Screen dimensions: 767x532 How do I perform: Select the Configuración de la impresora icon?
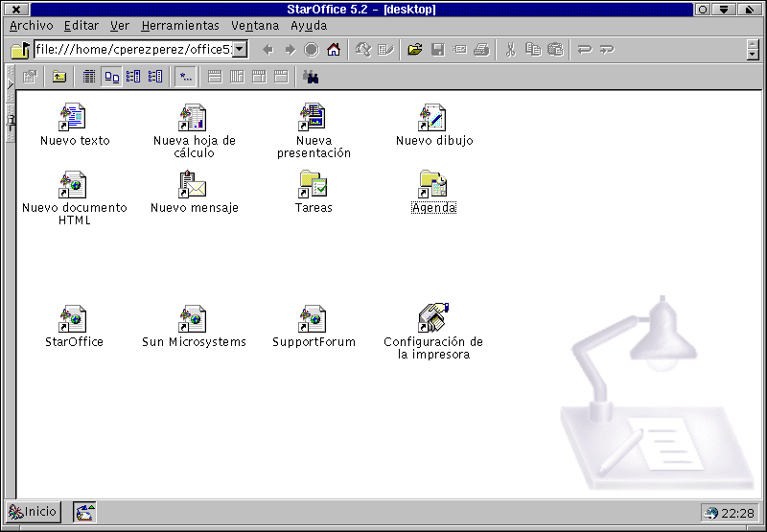click(x=433, y=318)
